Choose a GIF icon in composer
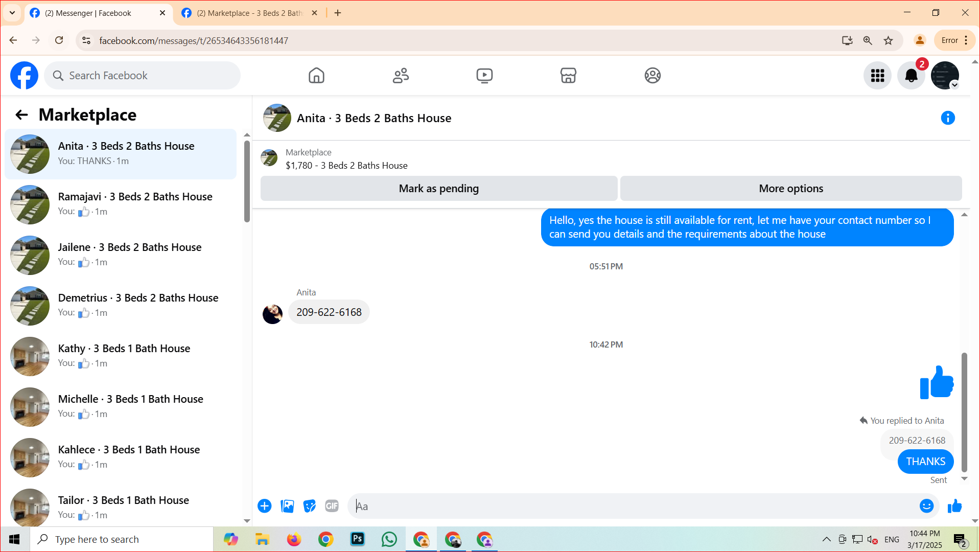The width and height of the screenshot is (980, 552). (x=332, y=506)
